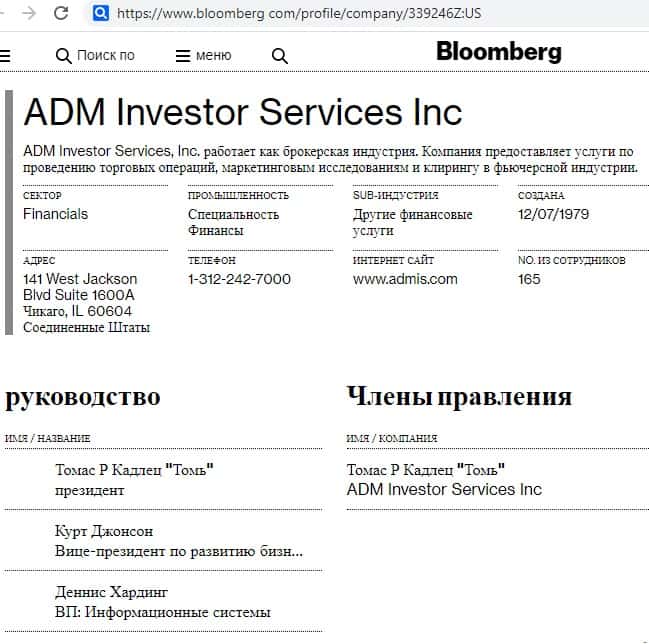
Task: Open executive Томас Р Кадлец under 'руководство'
Action: click(x=135, y=470)
